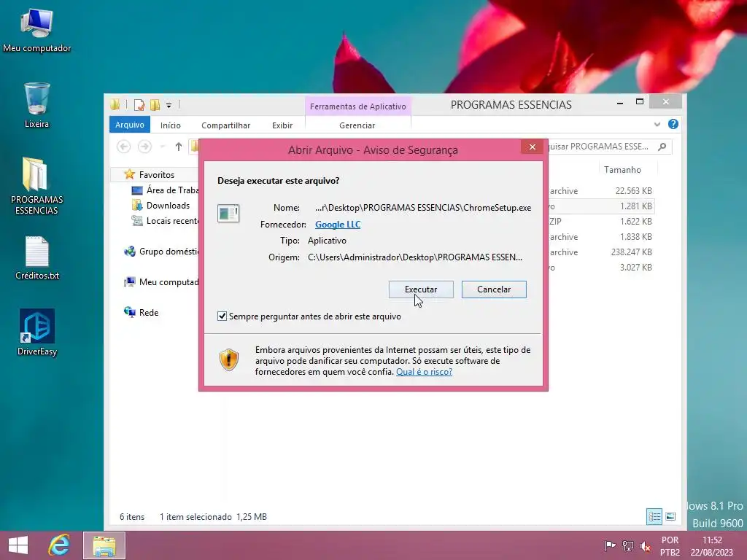This screenshot has width=747, height=560.
Task: Select the file row sized 1.281 KB
Action: (601, 206)
